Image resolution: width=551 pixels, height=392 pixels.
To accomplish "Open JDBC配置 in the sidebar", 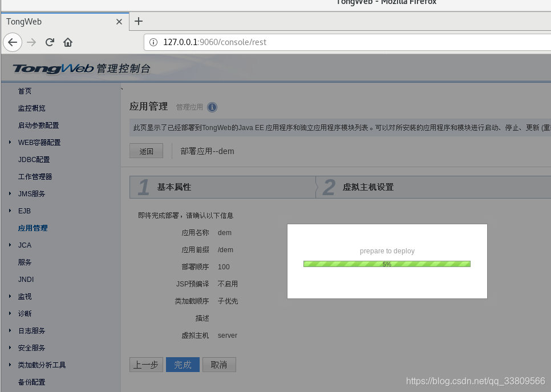I will [x=34, y=160].
